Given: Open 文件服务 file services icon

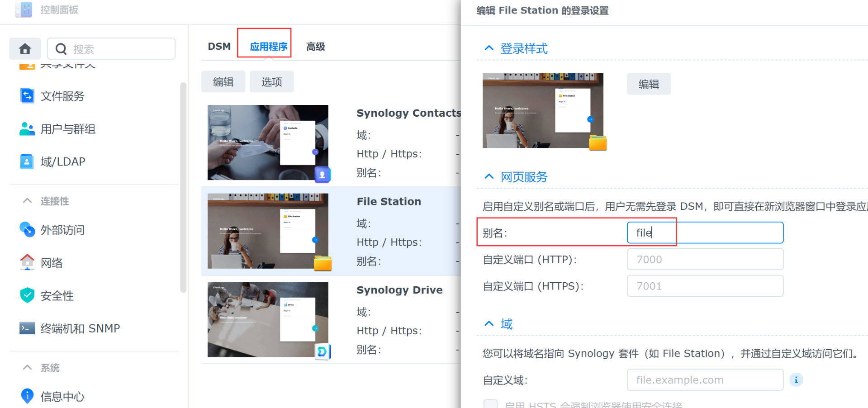Looking at the screenshot, I should [x=27, y=95].
